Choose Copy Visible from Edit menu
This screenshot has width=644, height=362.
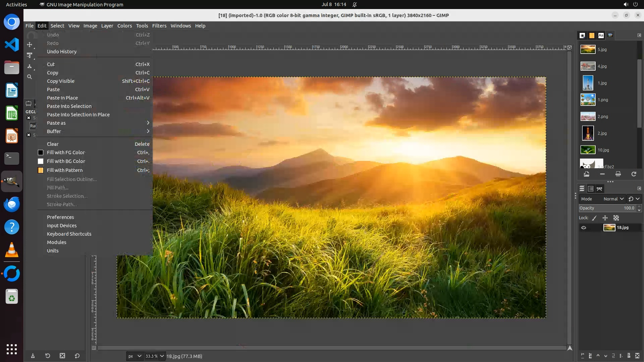(61, 81)
